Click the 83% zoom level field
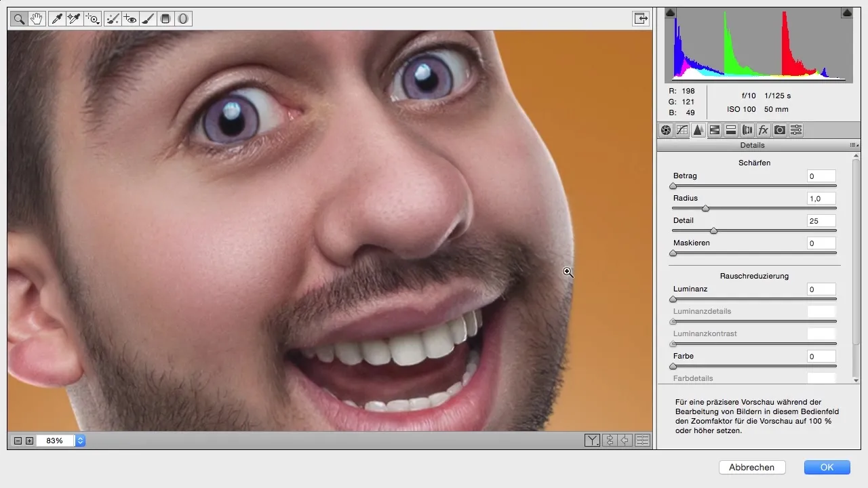Image resolution: width=868 pixels, height=488 pixels. (56, 441)
